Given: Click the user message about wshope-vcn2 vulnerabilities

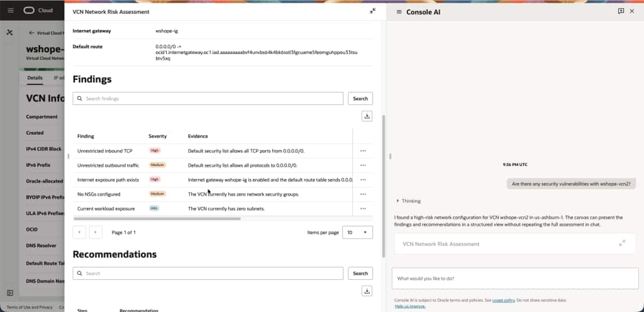Looking at the screenshot, I should 571,184.
